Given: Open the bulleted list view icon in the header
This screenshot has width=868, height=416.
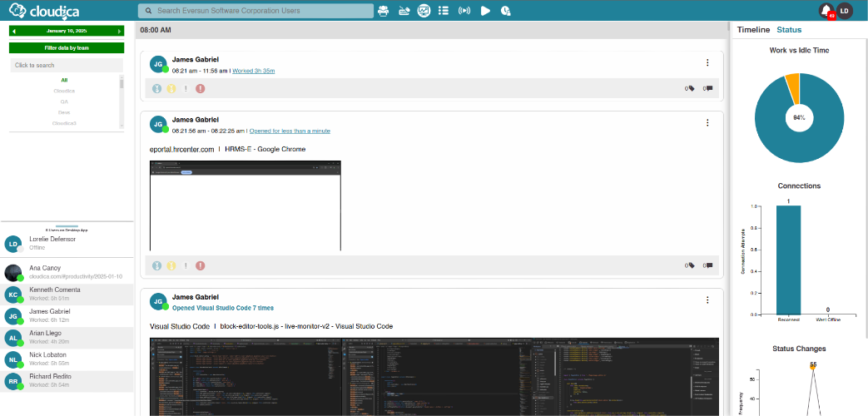Looking at the screenshot, I should tap(443, 11).
